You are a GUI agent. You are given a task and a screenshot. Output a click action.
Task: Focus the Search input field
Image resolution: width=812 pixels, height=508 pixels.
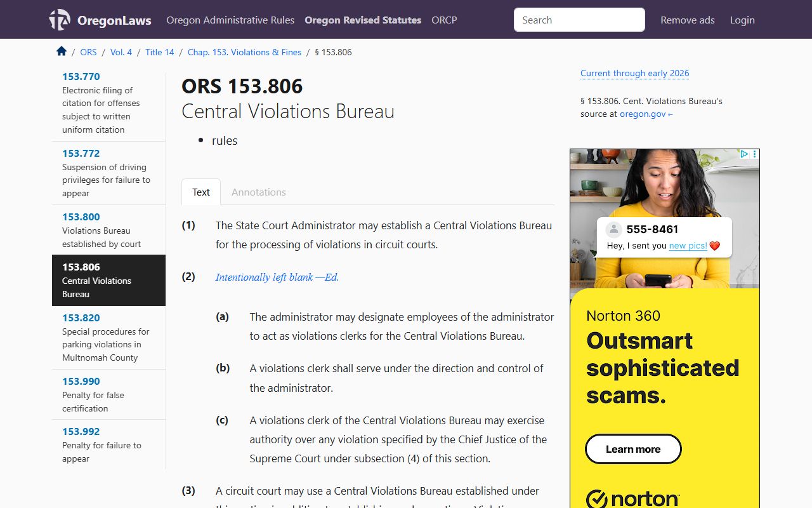pos(579,20)
